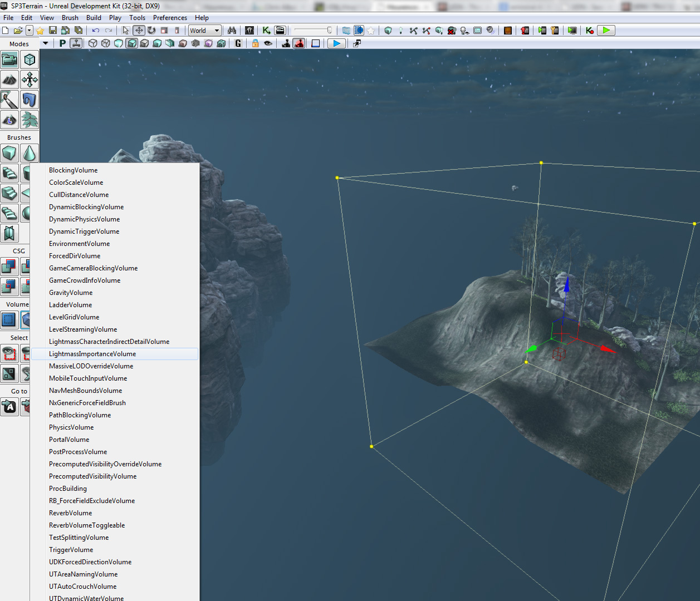Viewport: 700px width, 601px height.
Task: Create Linear Staircase brush
Action: point(9,193)
